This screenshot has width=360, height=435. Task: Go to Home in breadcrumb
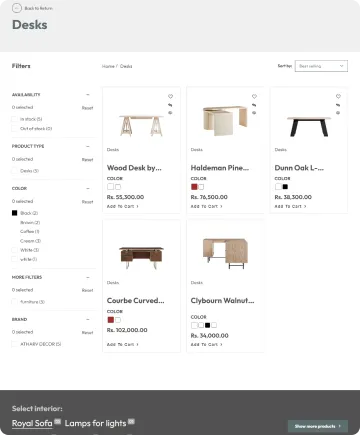(x=108, y=66)
